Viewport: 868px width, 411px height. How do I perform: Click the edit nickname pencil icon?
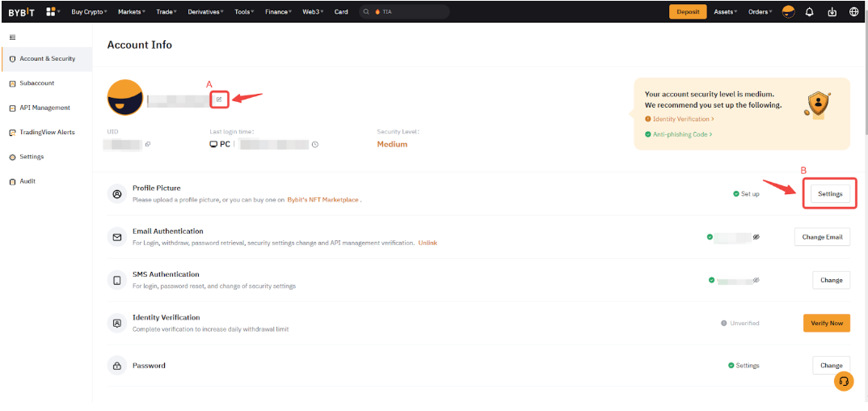[219, 100]
